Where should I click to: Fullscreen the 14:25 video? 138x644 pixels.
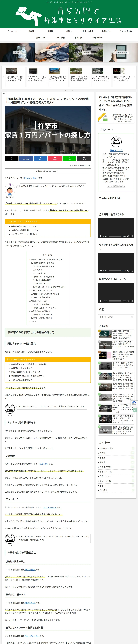(131, 236)
